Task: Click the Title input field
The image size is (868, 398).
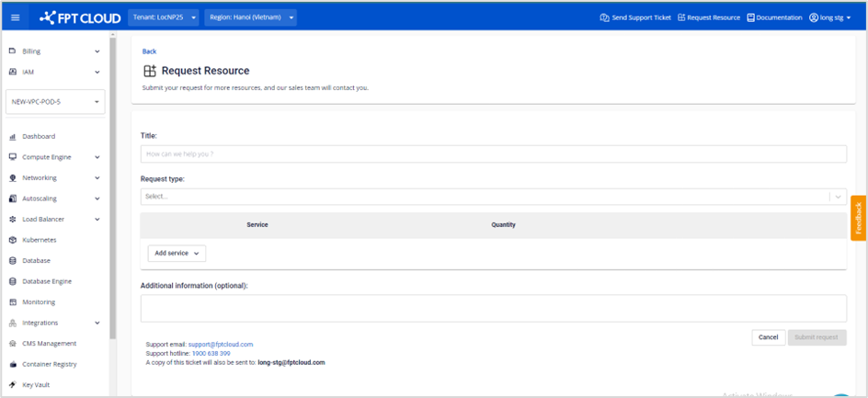Action: [493, 154]
